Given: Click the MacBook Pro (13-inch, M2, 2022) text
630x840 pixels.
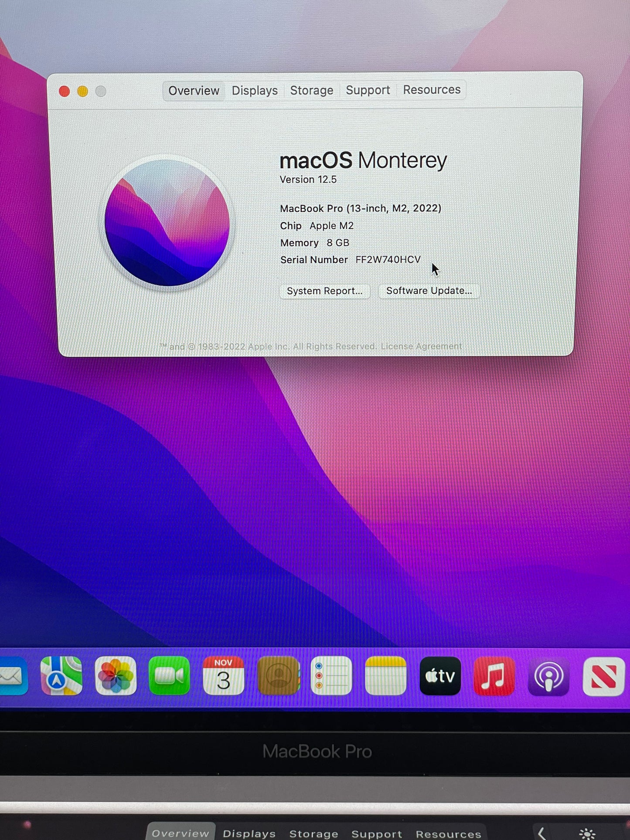Looking at the screenshot, I should 361,208.
